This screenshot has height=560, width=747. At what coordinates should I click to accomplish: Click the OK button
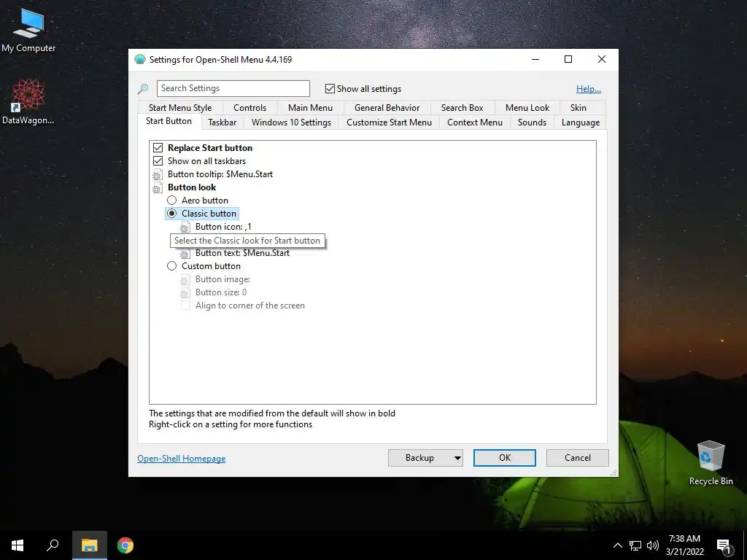(505, 458)
